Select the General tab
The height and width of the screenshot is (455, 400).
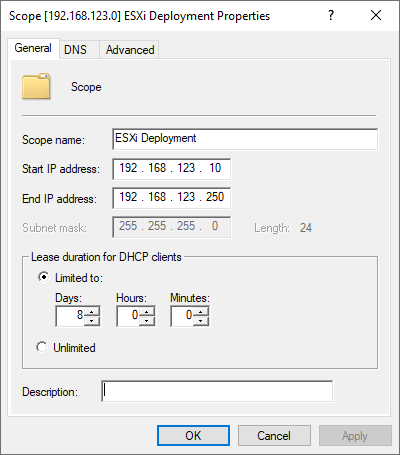(x=33, y=48)
